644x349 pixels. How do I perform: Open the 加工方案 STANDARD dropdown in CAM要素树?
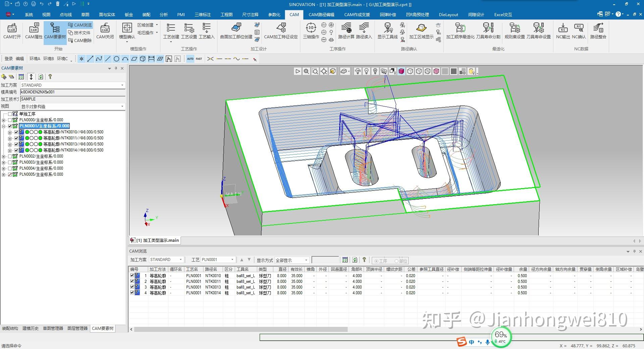(122, 85)
